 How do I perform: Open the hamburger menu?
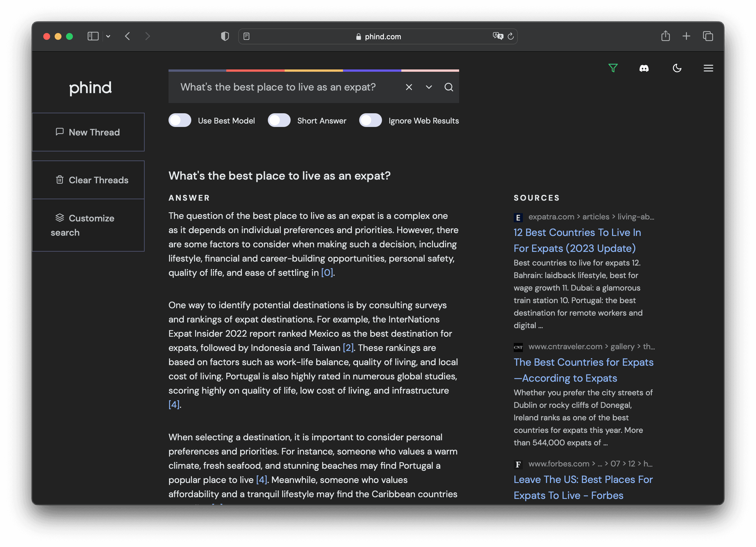708,68
